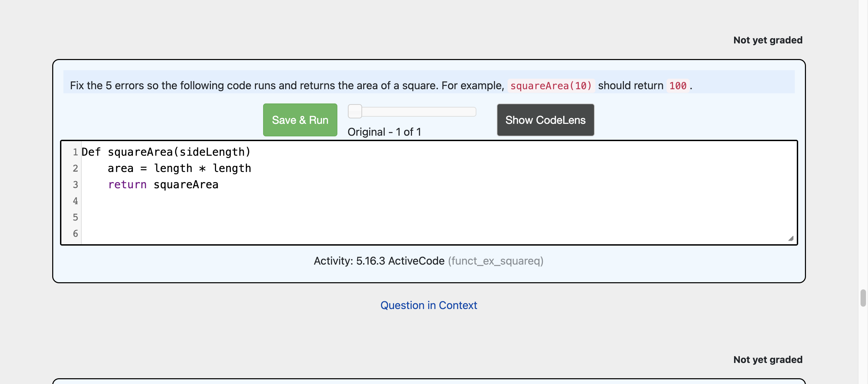
Task: Click the Save & Run button
Action: [x=300, y=119]
